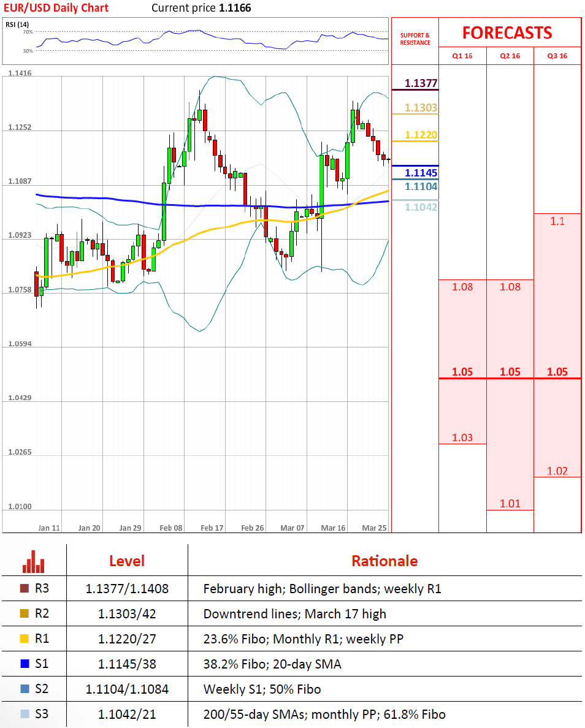Image resolution: width=585 pixels, height=728 pixels.
Task: Click the Level column header
Action: [x=127, y=561]
